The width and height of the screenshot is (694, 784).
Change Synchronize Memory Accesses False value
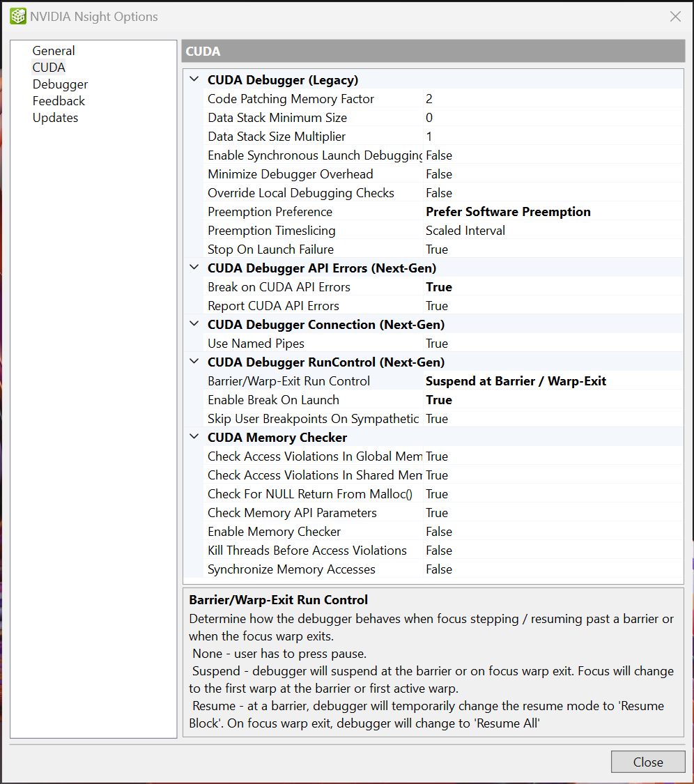[553, 569]
